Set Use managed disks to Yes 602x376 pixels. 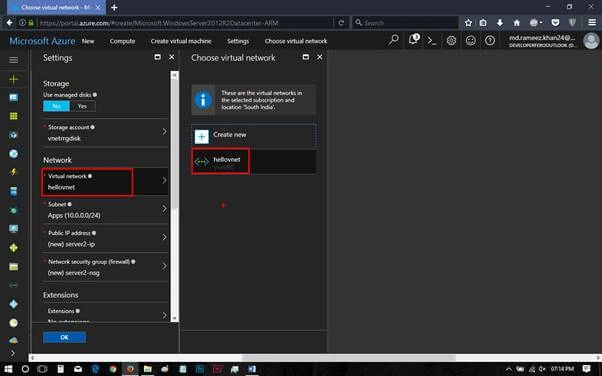tap(83, 106)
